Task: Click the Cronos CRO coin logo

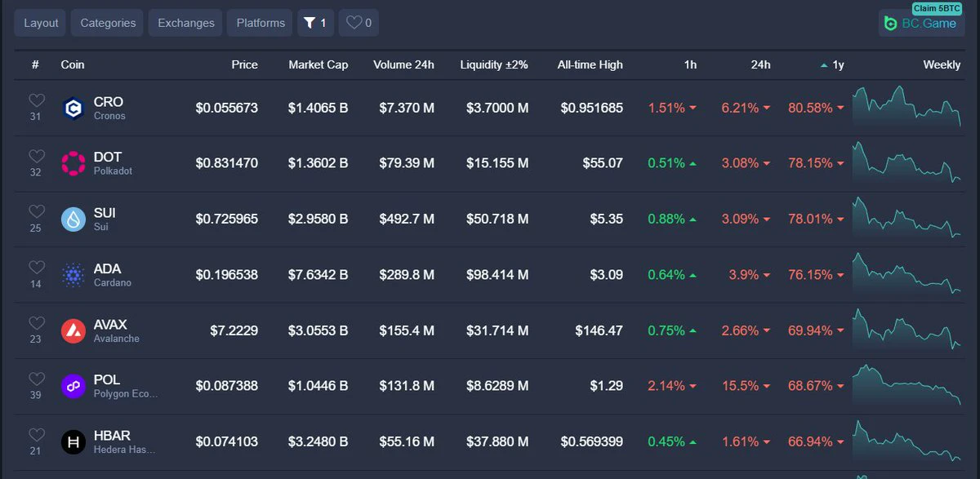Action: (x=73, y=108)
